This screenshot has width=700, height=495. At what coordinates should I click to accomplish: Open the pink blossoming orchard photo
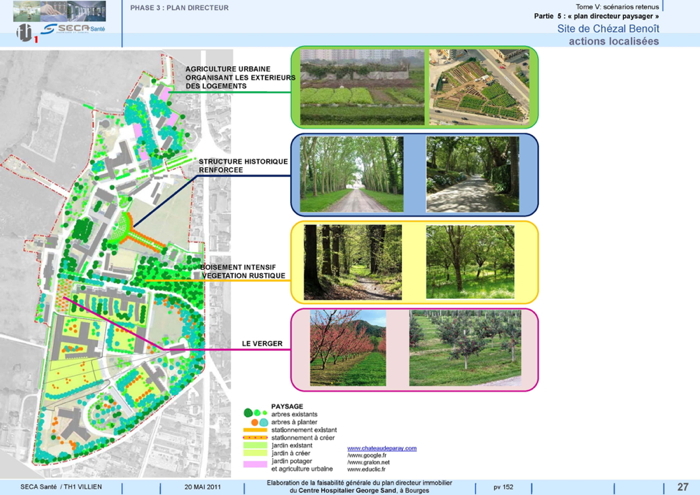click(x=347, y=349)
